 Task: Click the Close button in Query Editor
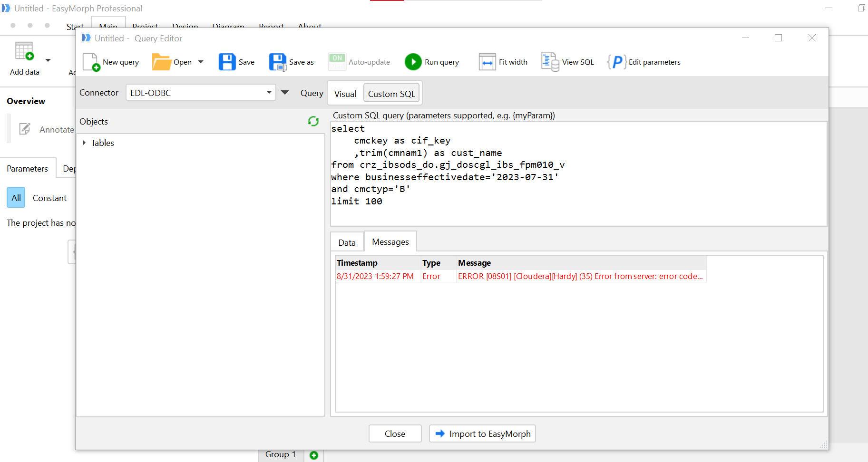pos(395,433)
